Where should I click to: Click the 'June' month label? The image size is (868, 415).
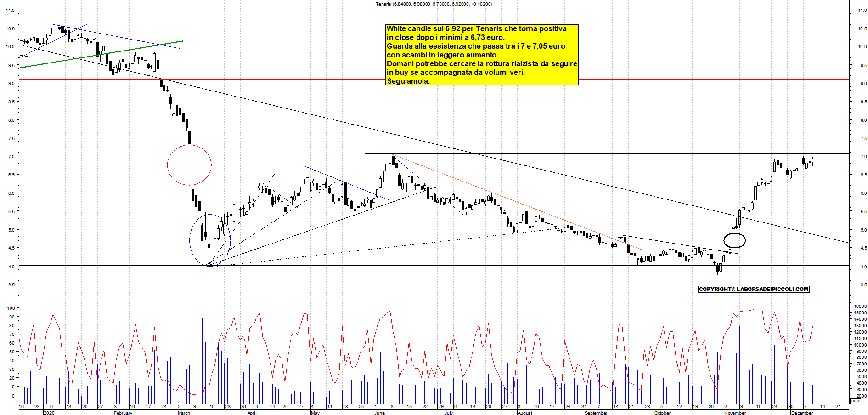[x=379, y=413]
